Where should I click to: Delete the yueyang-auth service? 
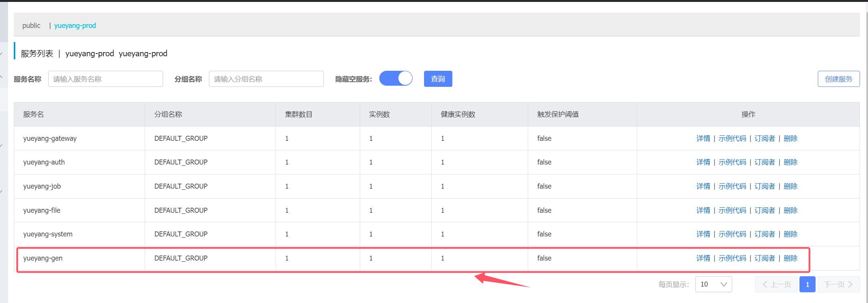790,162
